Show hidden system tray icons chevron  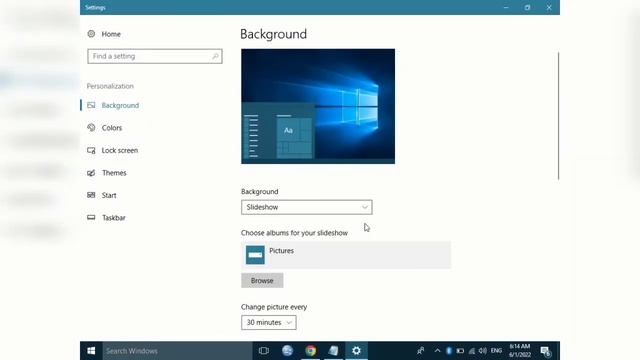pyautogui.click(x=437, y=351)
